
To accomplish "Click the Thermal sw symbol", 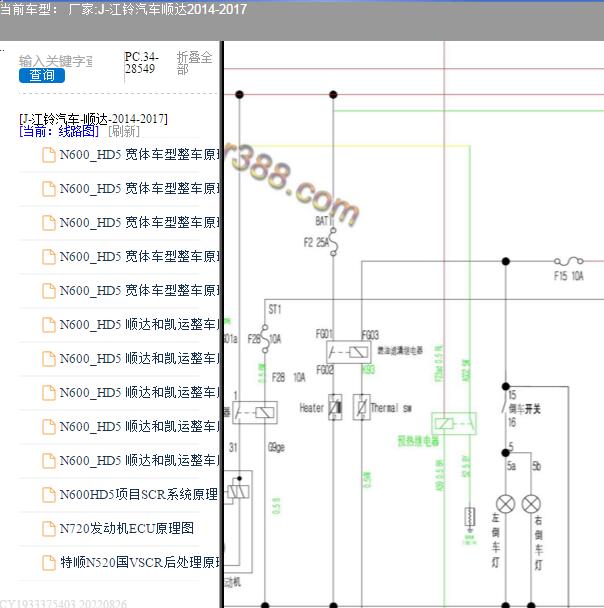I will pyautogui.click(x=361, y=407).
